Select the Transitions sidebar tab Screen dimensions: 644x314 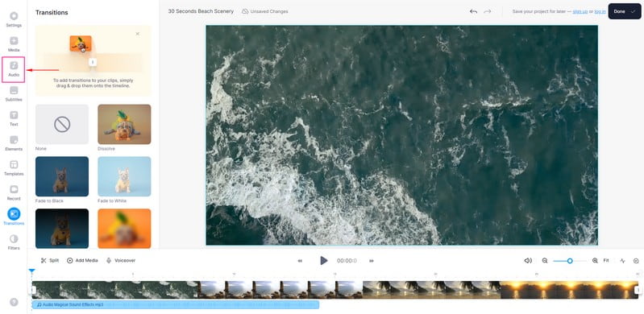[14, 217]
